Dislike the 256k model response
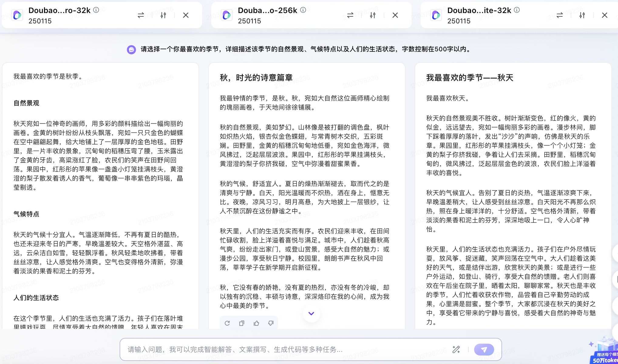 click(x=271, y=323)
